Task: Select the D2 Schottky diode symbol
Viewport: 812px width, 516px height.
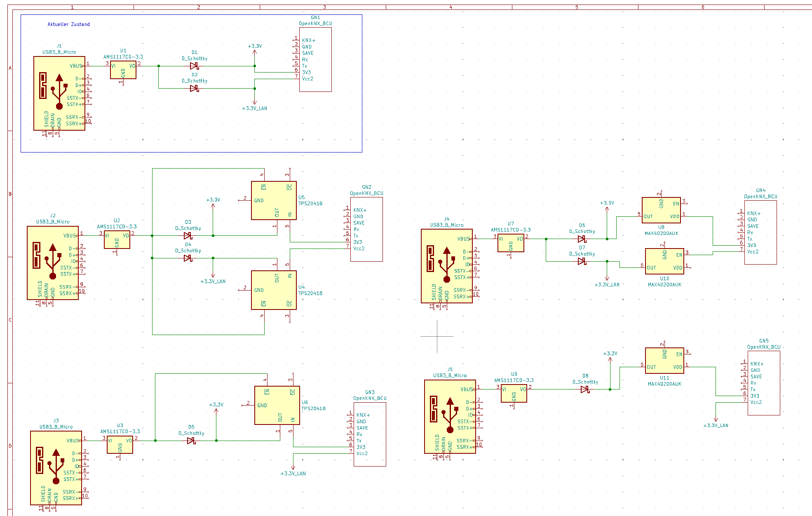Action: pyautogui.click(x=194, y=88)
